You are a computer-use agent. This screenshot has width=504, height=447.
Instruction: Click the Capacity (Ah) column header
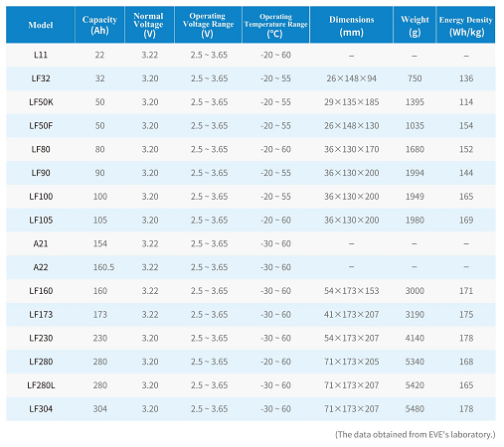coord(99,25)
